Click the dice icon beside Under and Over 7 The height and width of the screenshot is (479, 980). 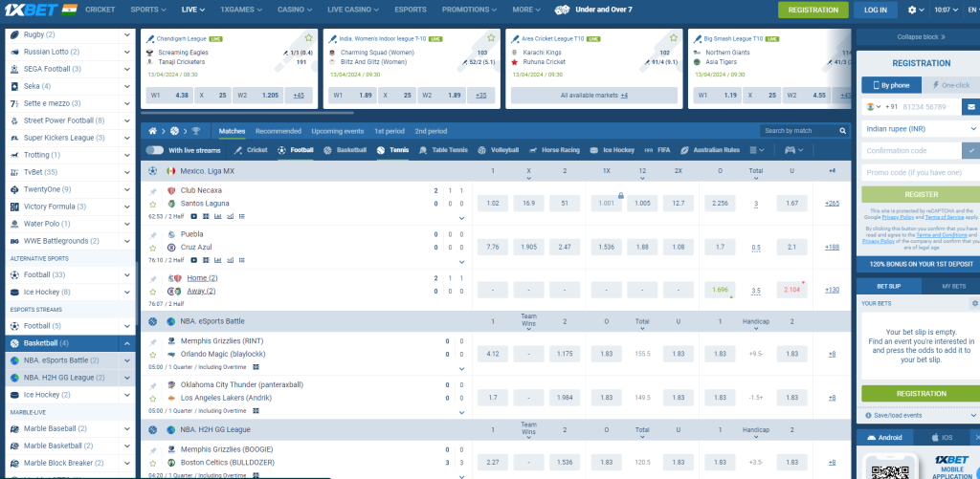point(562,10)
